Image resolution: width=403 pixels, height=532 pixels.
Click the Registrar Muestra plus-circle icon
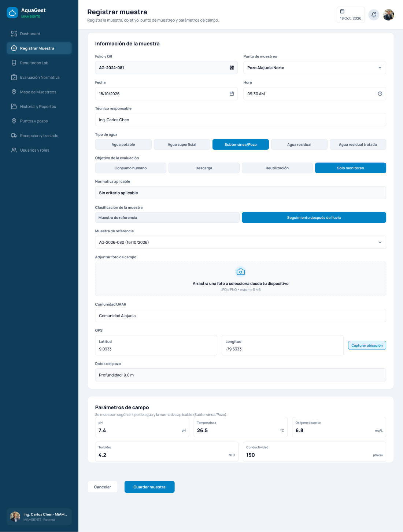point(14,48)
